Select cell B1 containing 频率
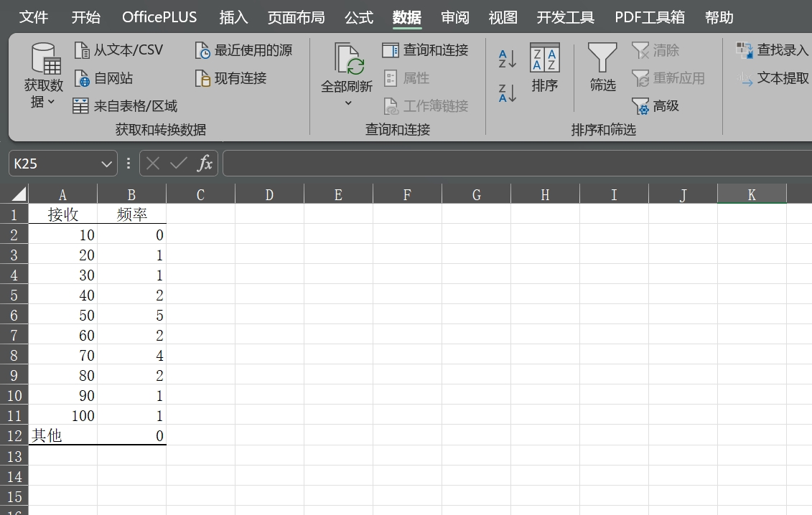Viewport: 812px width, 515px height. click(x=131, y=214)
